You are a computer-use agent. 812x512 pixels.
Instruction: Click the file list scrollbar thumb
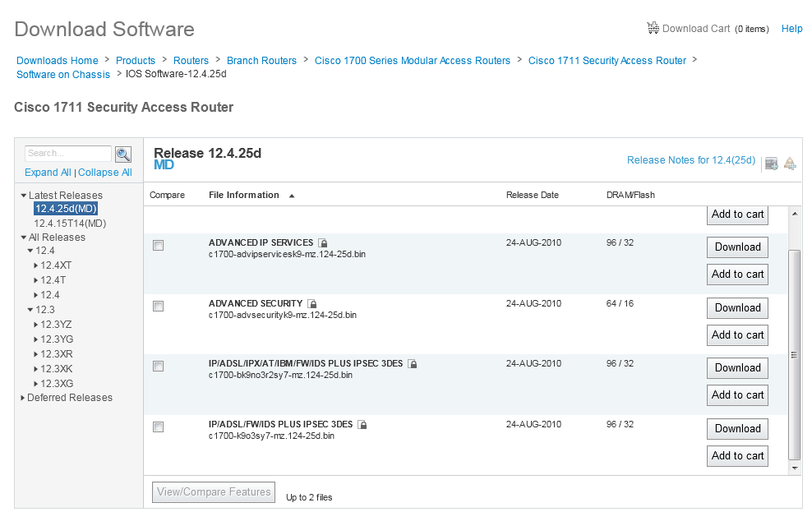point(795,355)
